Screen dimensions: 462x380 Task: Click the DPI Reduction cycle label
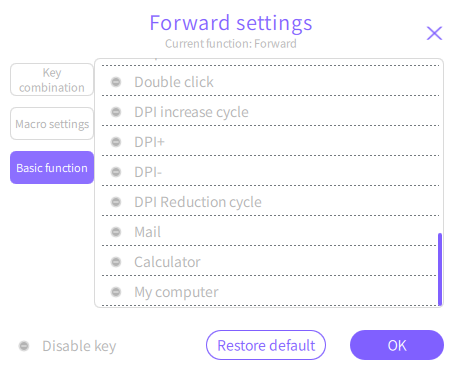point(198,202)
